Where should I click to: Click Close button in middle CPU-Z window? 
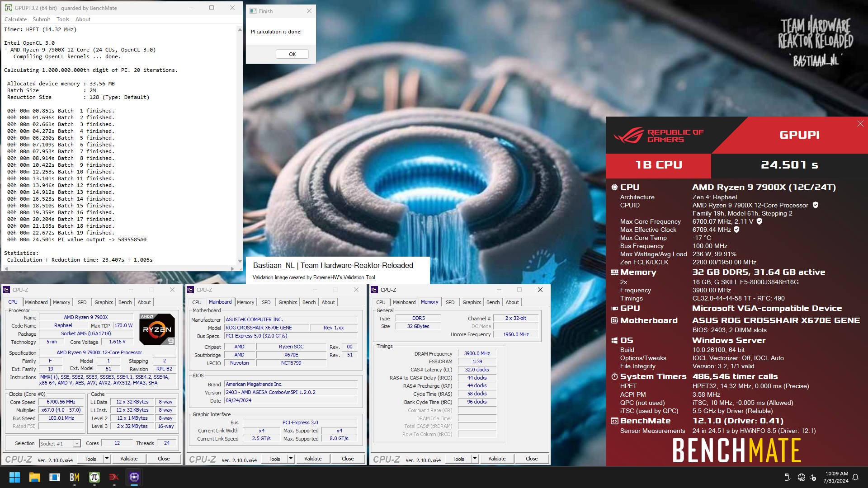pyautogui.click(x=348, y=459)
